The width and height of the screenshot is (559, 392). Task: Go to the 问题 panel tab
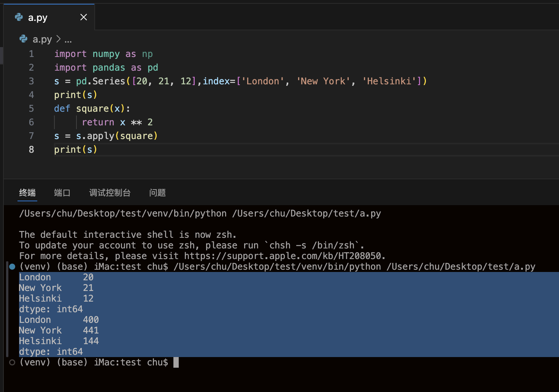click(x=157, y=193)
